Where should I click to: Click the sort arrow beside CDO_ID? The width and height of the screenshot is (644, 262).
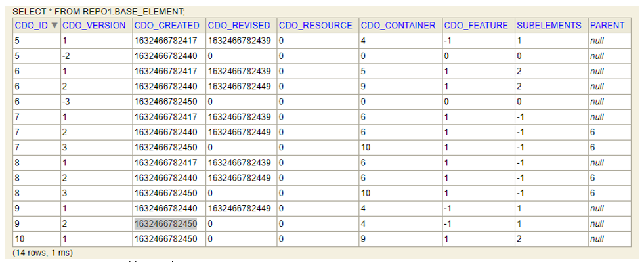(x=54, y=26)
